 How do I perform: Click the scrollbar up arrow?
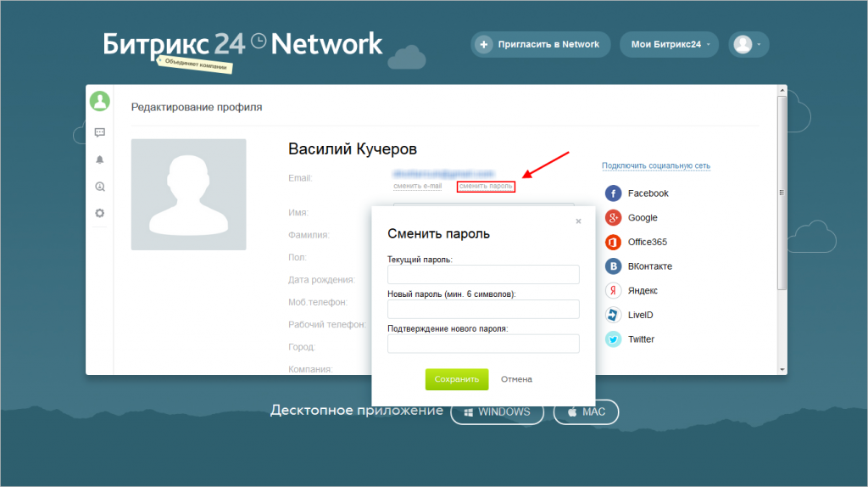(782, 90)
